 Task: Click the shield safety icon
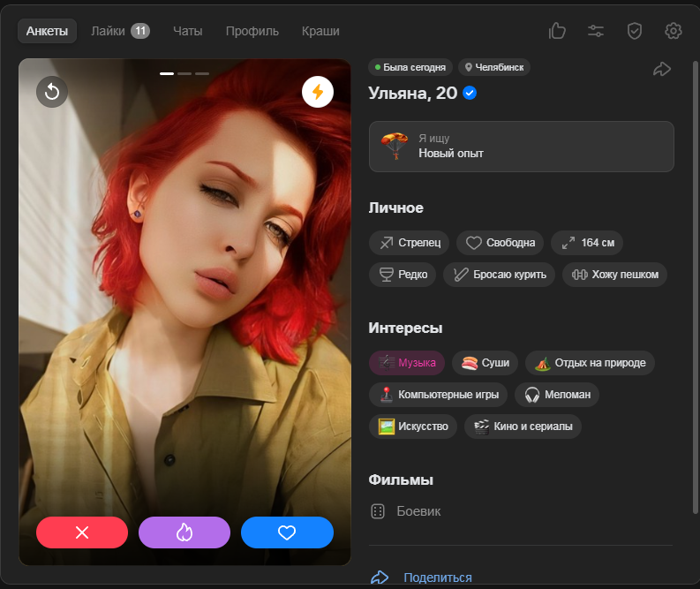[635, 31]
